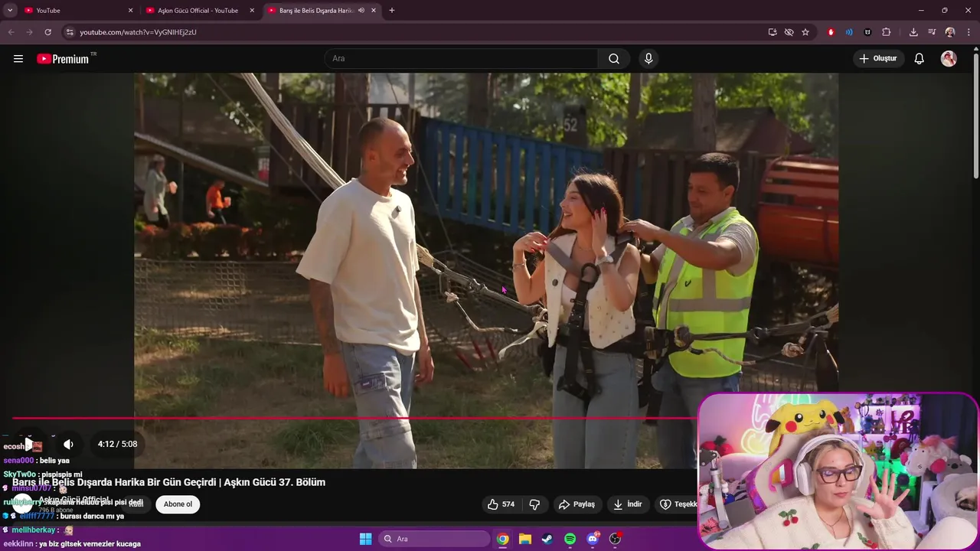Open the browser Downloads icon

[x=913, y=32]
